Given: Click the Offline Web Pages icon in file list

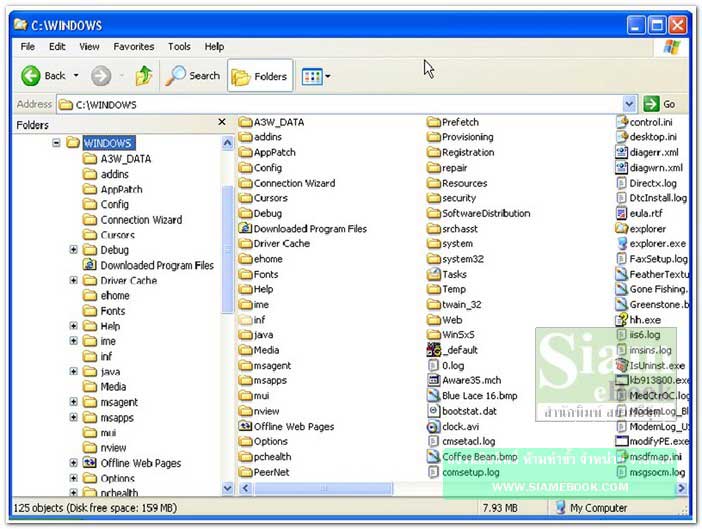Looking at the screenshot, I should (245, 426).
